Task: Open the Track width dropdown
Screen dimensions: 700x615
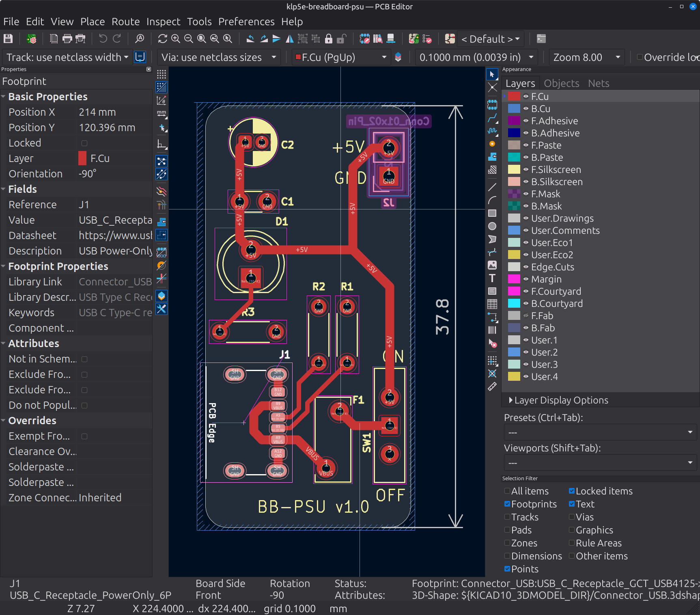Action: (x=67, y=57)
